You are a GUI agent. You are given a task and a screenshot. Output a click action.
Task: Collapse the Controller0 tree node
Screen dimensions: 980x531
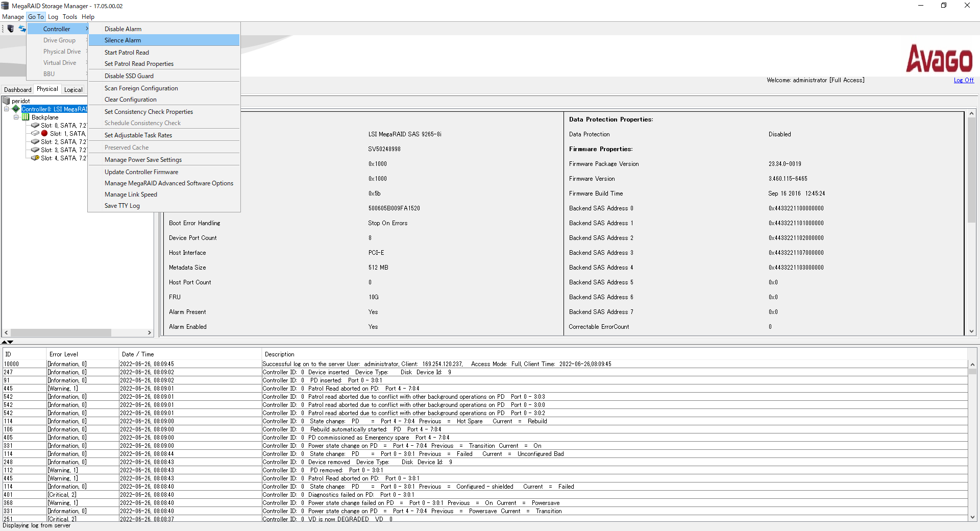pyautogui.click(x=6, y=109)
